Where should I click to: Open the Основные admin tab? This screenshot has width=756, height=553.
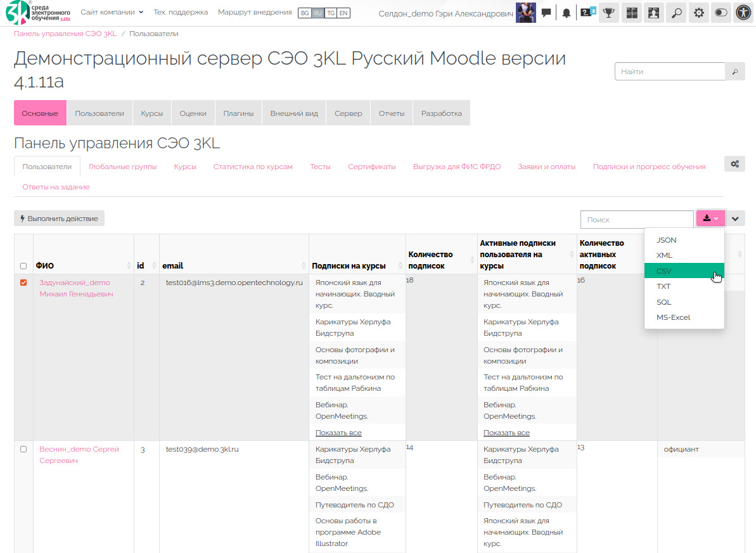40,113
